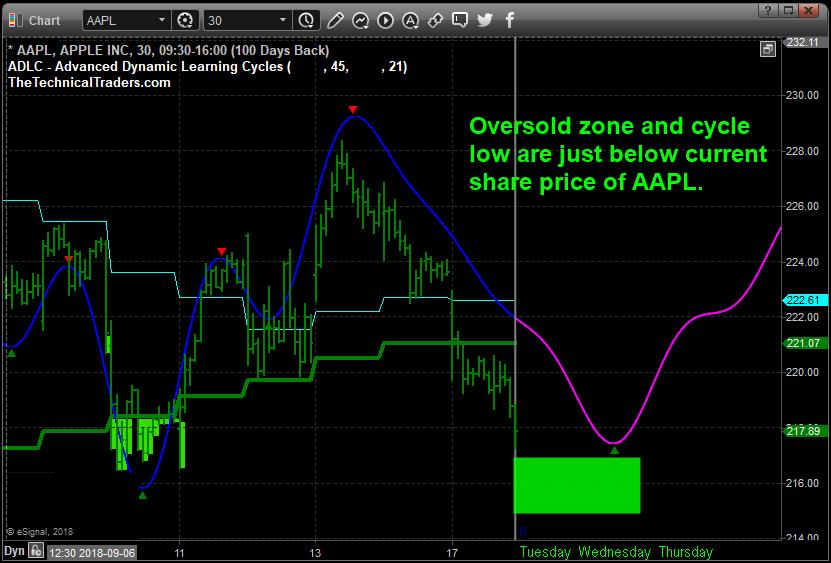Toggle the Dyn scaling label
This screenshot has height=563, width=831.
14,551
